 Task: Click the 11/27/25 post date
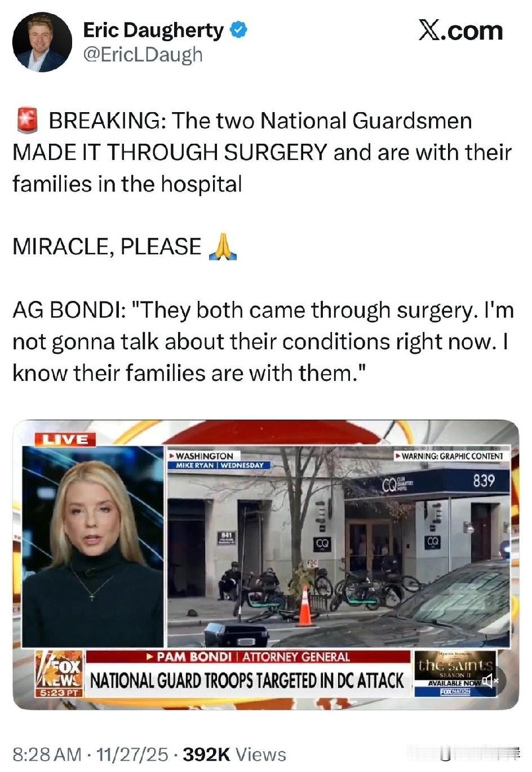click(132, 754)
